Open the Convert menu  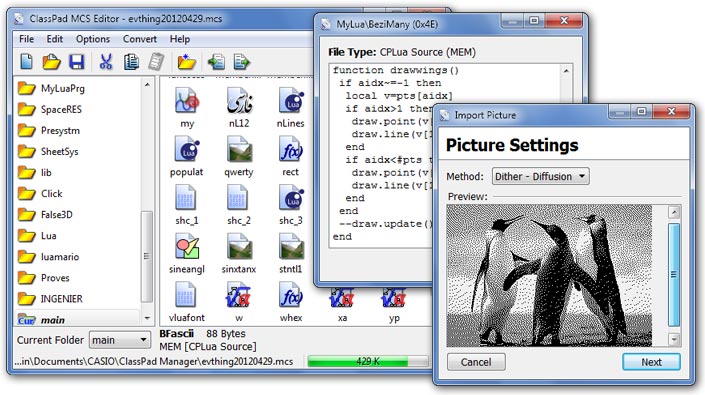click(x=140, y=39)
